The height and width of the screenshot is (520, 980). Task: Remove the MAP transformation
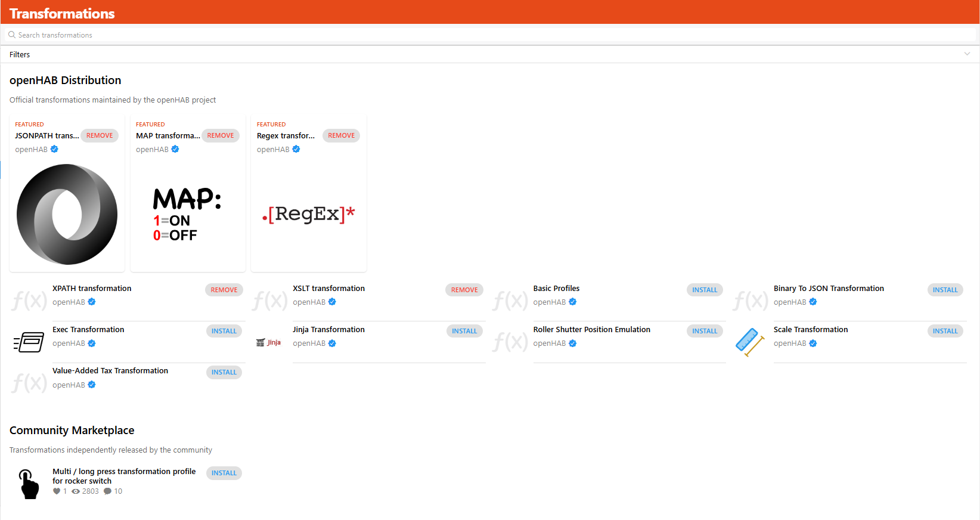pos(221,135)
